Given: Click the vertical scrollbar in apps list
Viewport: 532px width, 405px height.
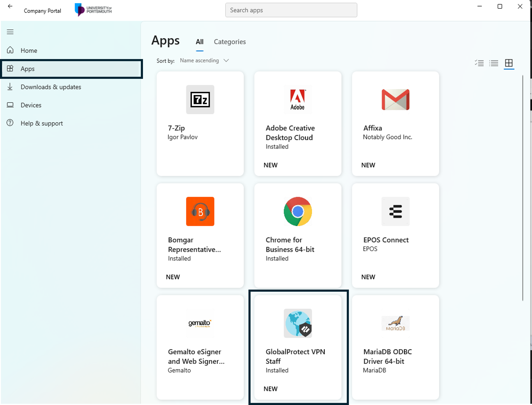Looking at the screenshot, I should coord(523,188).
